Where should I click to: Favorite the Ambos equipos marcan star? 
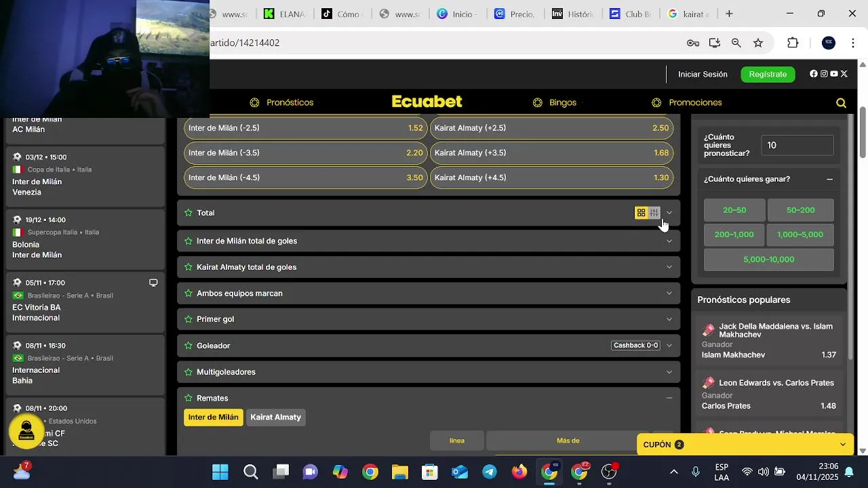189,293
